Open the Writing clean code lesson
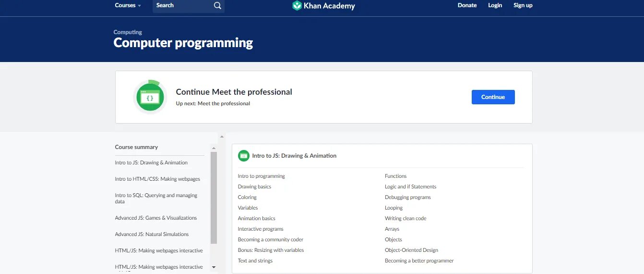The height and width of the screenshot is (274, 644). point(405,218)
